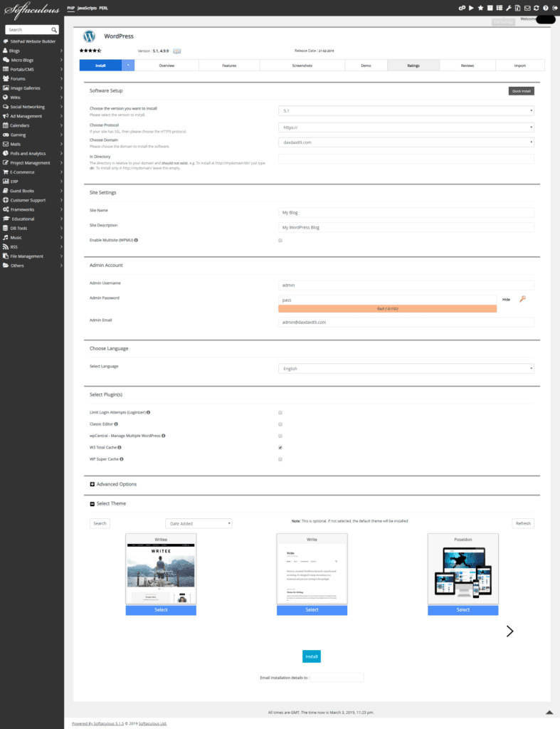Click info icon next to Limit Login Attempts
The image size is (560, 729).
148,412
